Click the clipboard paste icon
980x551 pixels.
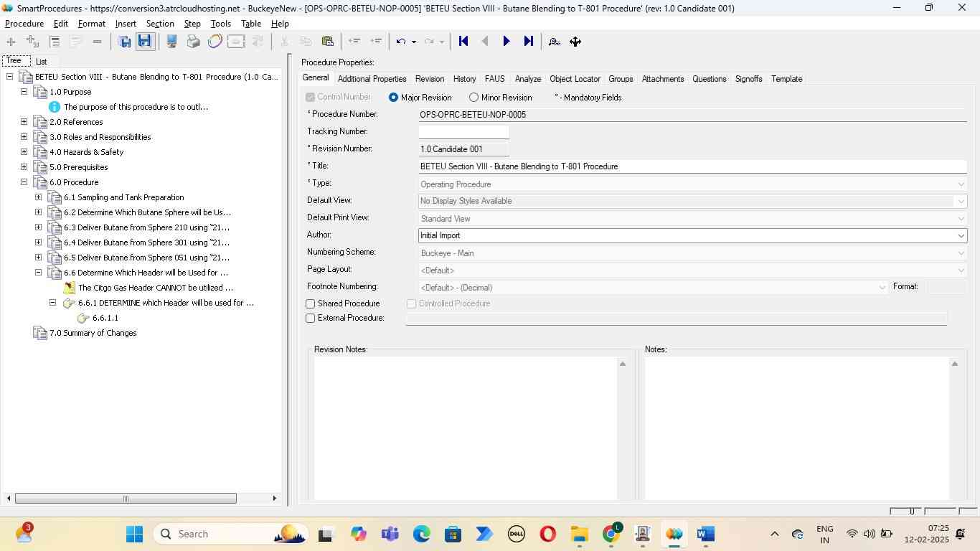(x=327, y=42)
